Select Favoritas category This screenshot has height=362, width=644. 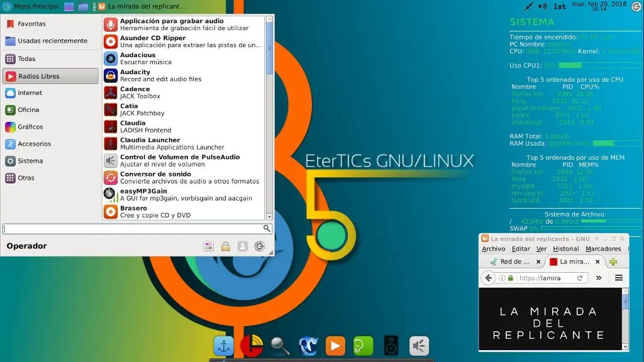click(x=51, y=24)
